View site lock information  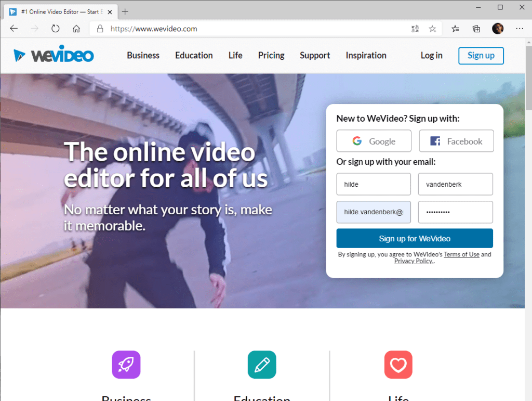[100, 29]
